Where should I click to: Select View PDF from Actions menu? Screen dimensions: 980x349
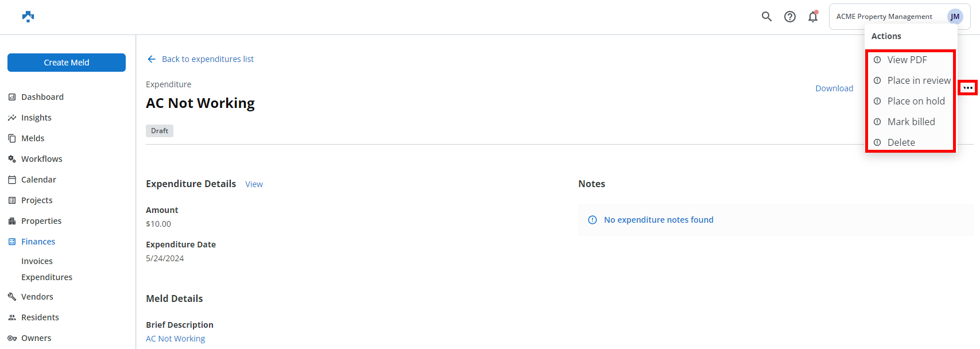tap(907, 60)
